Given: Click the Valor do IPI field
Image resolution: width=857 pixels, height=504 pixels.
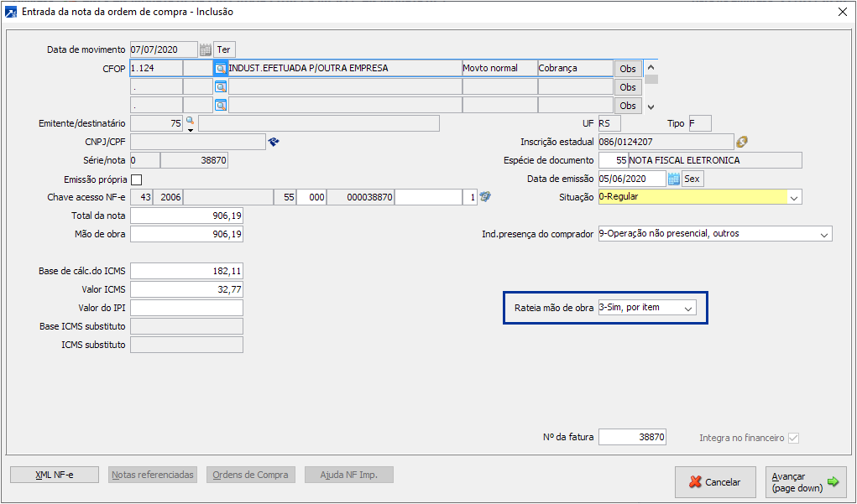Looking at the screenshot, I should pyautogui.click(x=186, y=308).
